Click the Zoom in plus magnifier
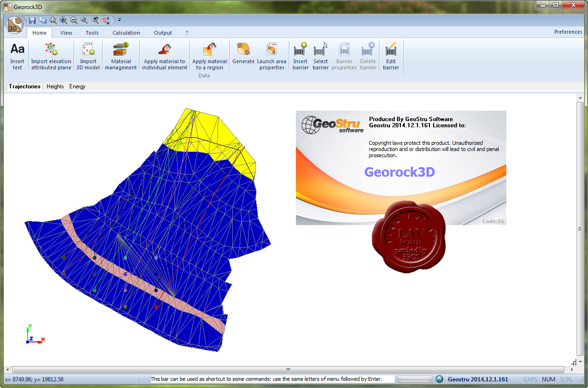The height and width of the screenshot is (388, 588). click(x=64, y=20)
